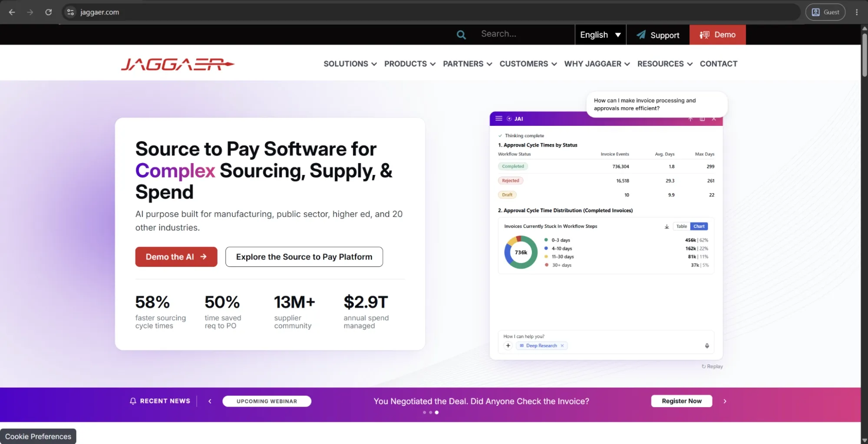This screenshot has height=444, width=868.
Task: Click Explore the Source to Pay Platform
Action: click(304, 257)
